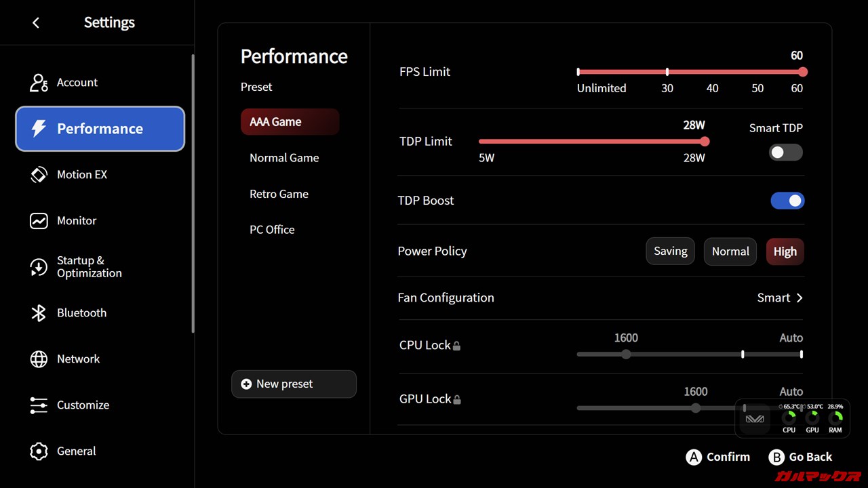Open Monitor via its chart icon

[39, 221]
